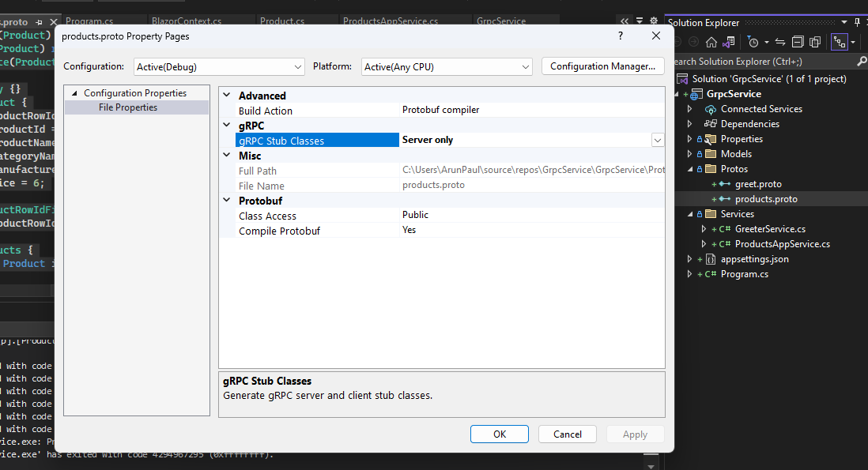Click the Pending Changes Filter clock icon
The width and height of the screenshot is (868, 470).
point(753,42)
